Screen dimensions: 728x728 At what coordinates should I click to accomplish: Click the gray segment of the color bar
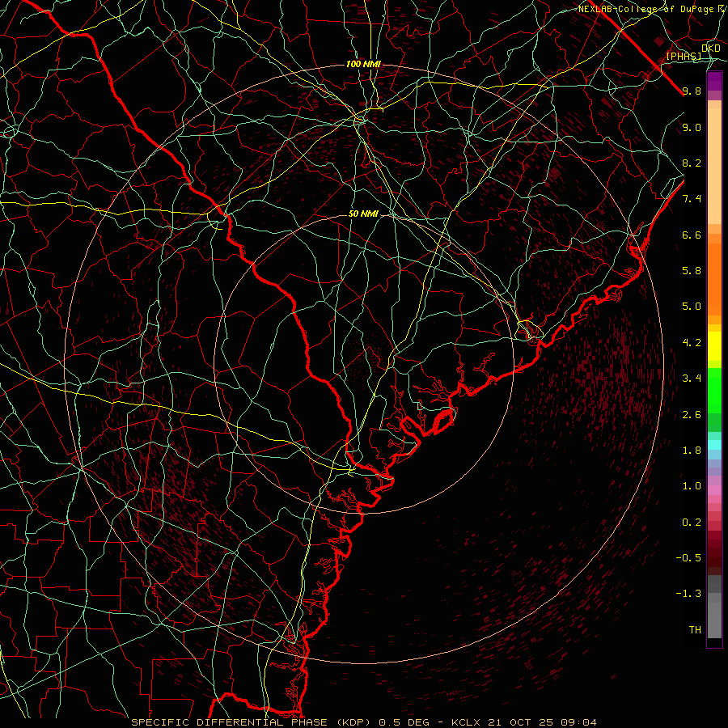714,607
